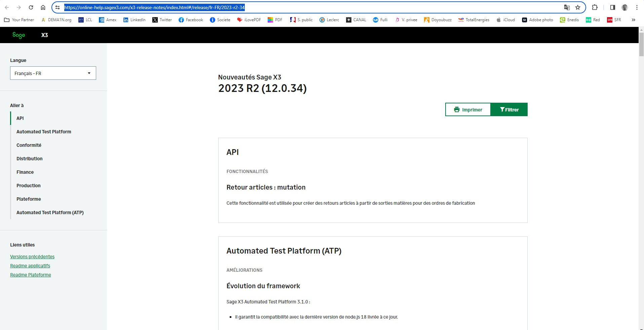Open the browser extensions icon
The height and width of the screenshot is (330, 644).
[595, 7]
